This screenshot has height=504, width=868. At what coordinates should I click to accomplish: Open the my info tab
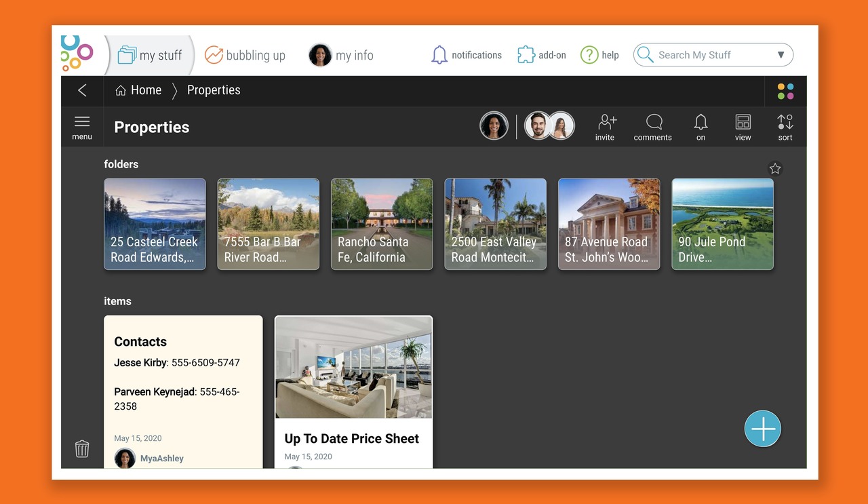click(341, 56)
